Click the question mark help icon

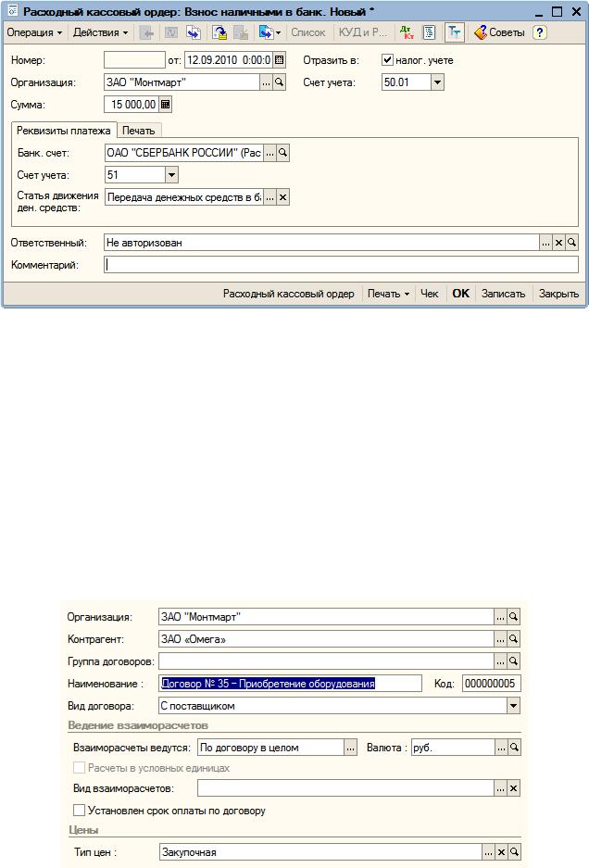point(540,32)
